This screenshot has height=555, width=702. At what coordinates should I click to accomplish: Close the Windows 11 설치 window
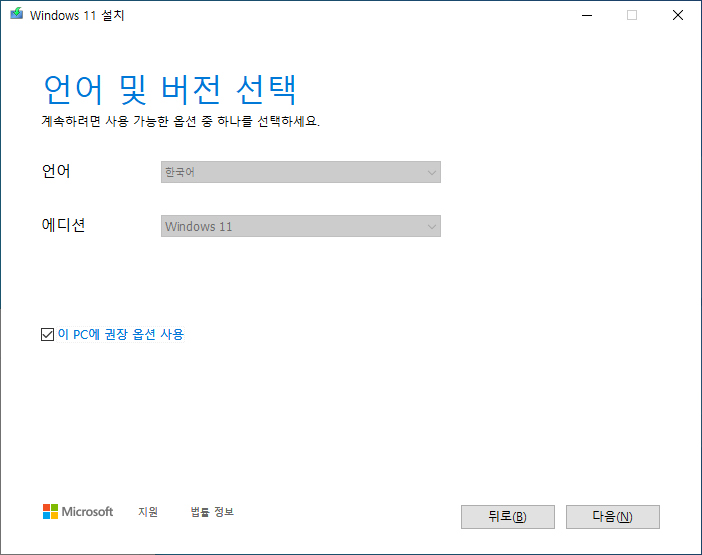point(678,15)
